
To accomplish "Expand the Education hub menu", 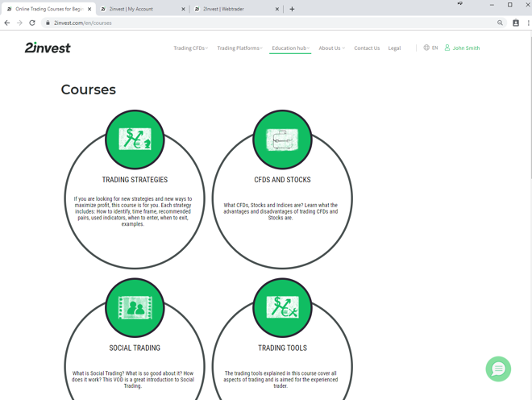I will (x=290, y=48).
